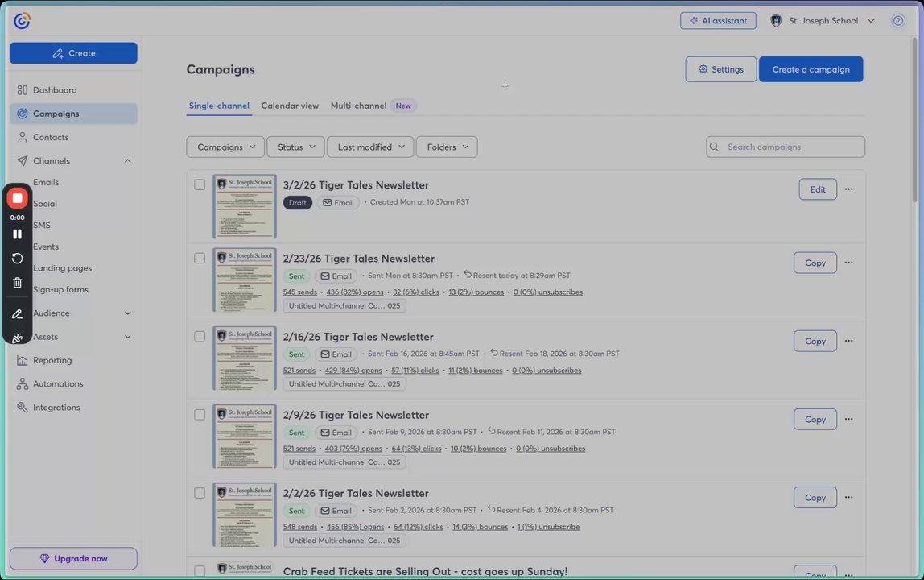Screen dimensions: 924x580
Task: Select checkbox for 2/2/26 Tiger Tales Newsletter
Action: 200,493
